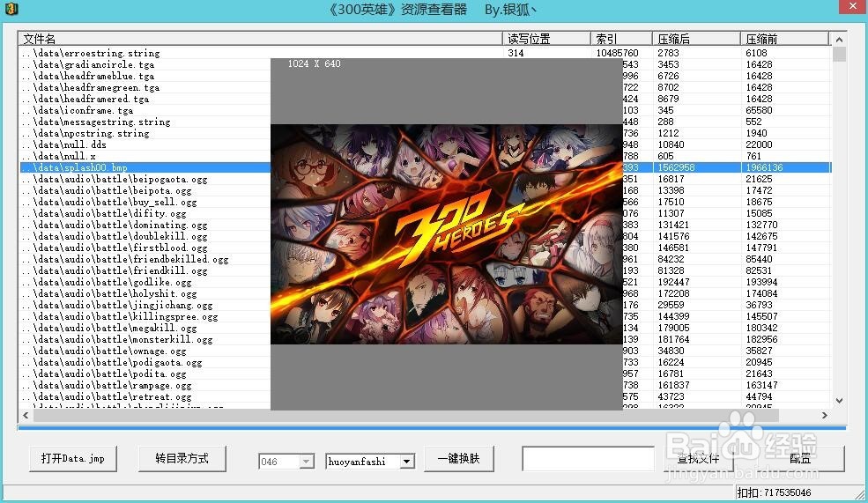
Task: Sort by the 文件名 column header
Action: 260,39
